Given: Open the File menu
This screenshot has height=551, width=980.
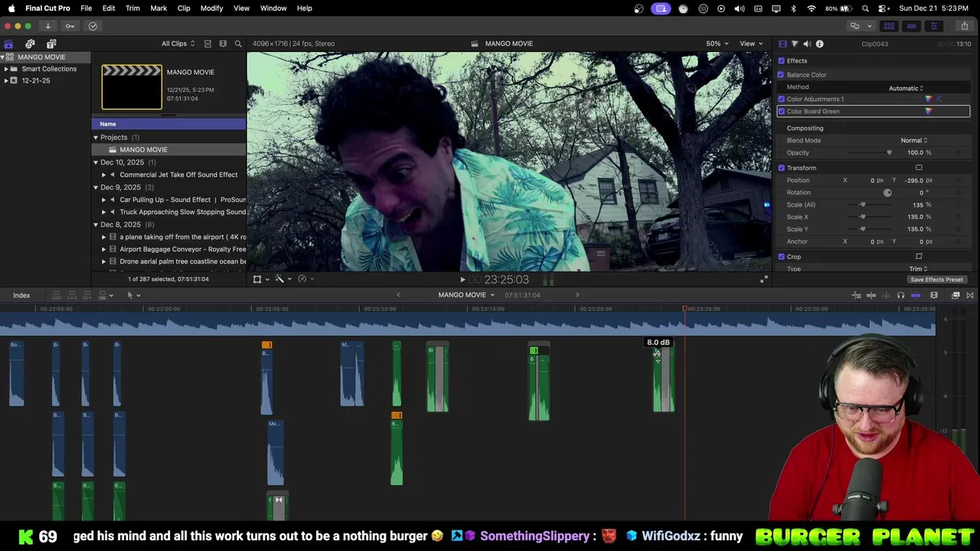Looking at the screenshot, I should point(87,8).
